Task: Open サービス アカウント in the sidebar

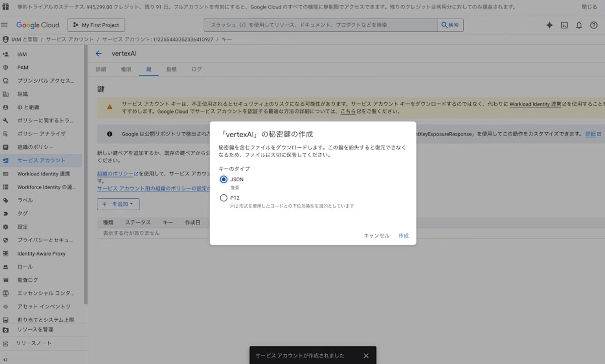Action: 42,160
